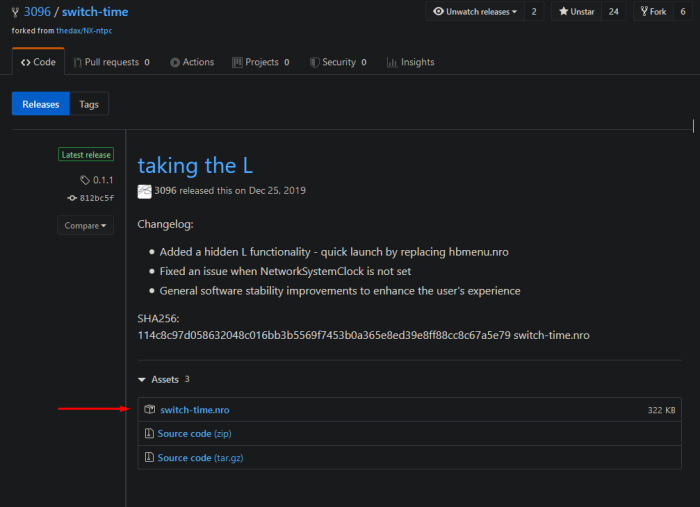The width and height of the screenshot is (700, 507).
Task: Open the Unwatch releases dropdown
Action: click(475, 12)
